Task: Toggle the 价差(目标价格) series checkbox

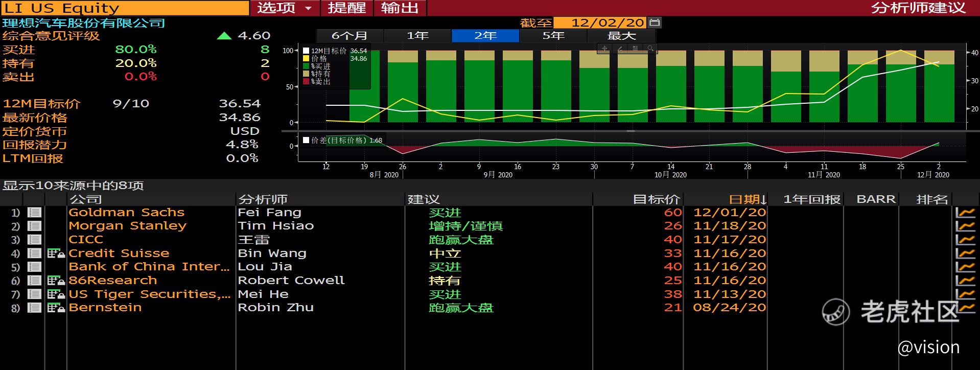Action: [x=306, y=140]
